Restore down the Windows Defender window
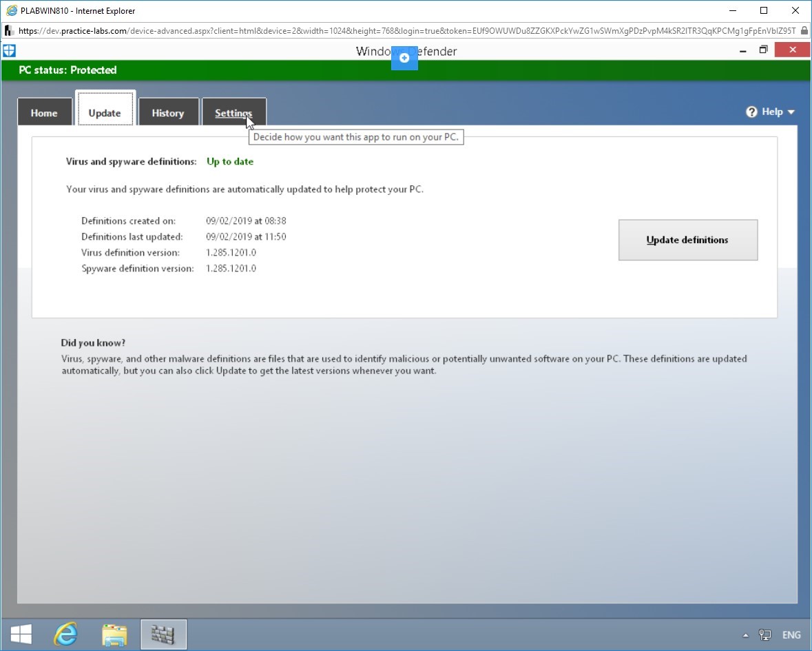 point(763,50)
